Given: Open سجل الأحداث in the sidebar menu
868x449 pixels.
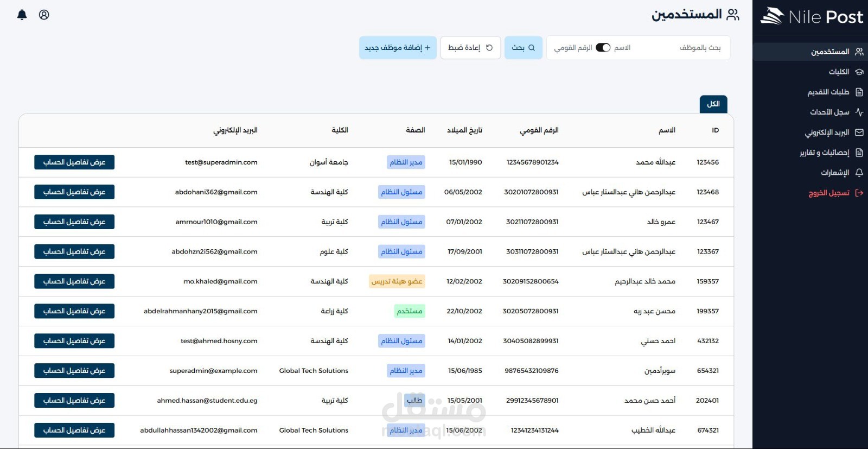Looking at the screenshot, I should click(810, 112).
